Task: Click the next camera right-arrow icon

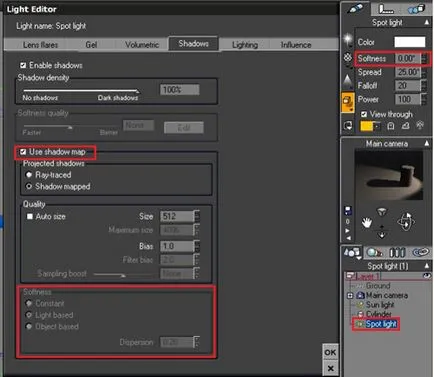Action: [x=348, y=230]
